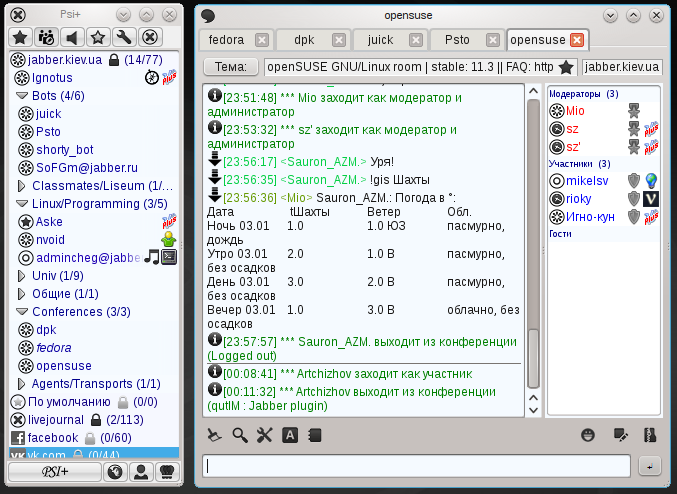
Task: Click the music note icon next to admincheg
Action: pyautogui.click(x=152, y=257)
